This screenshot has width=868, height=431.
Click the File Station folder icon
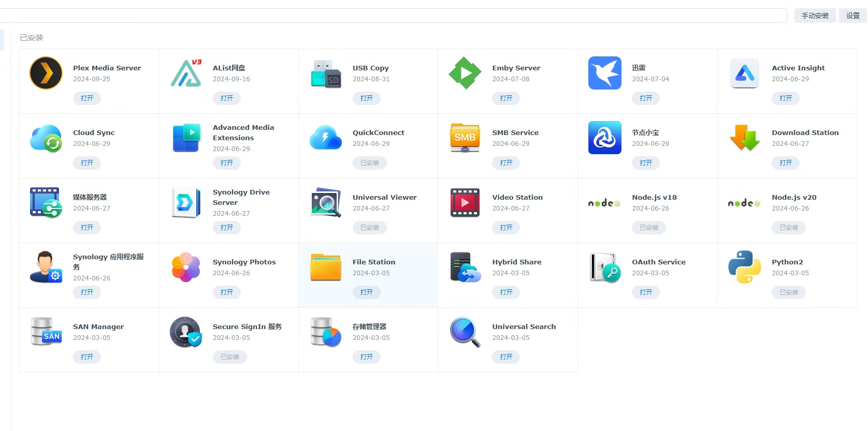tap(326, 267)
